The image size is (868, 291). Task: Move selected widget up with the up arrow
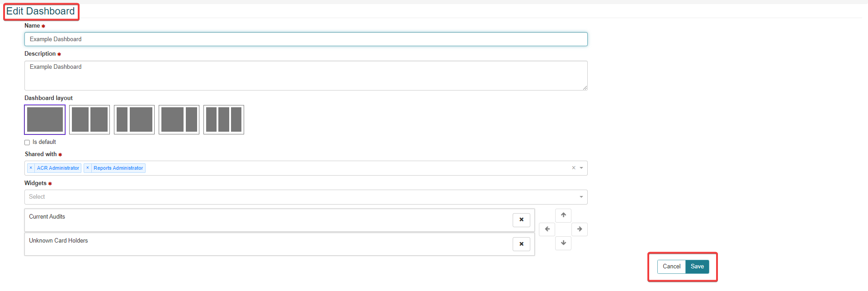pos(563,215)
